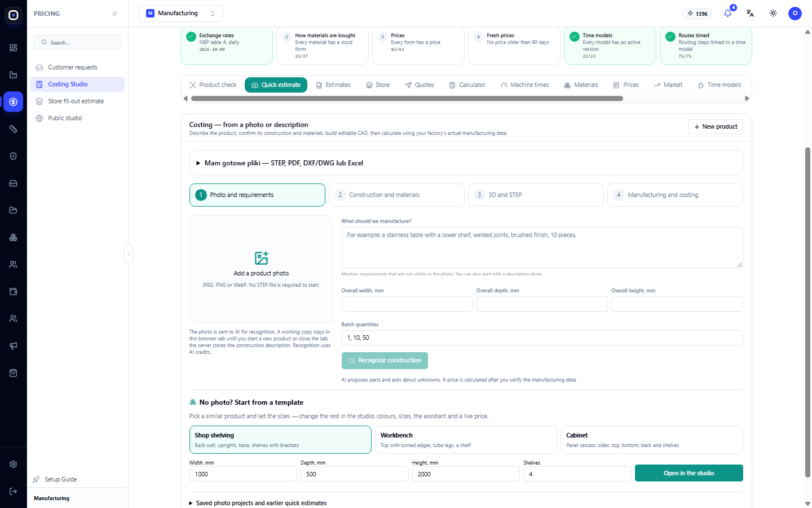Open Customer requests in the sidebar
This screenshot has width=812, height=508.
pyautogui.click(x=77, y=67)
